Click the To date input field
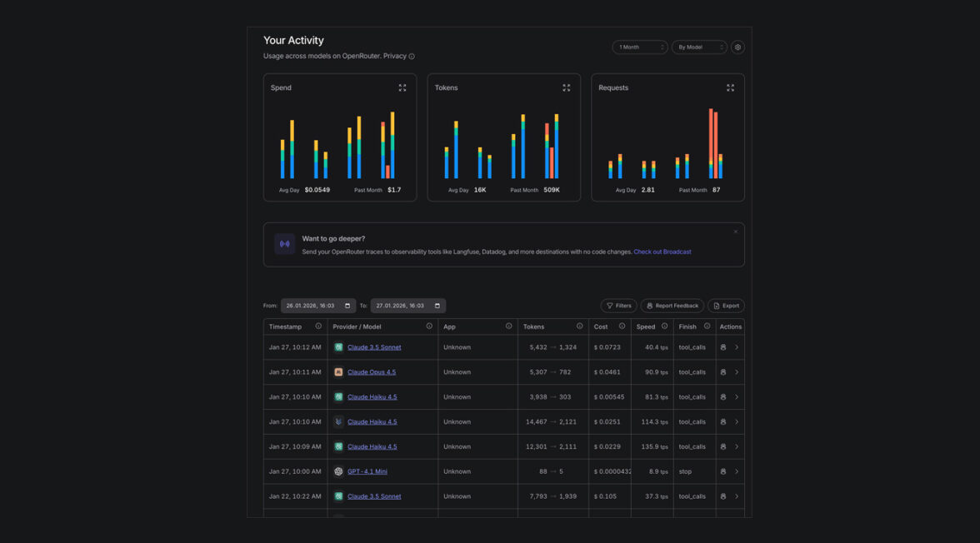This screenshot has height=543, width=980. tap(408, 306)
